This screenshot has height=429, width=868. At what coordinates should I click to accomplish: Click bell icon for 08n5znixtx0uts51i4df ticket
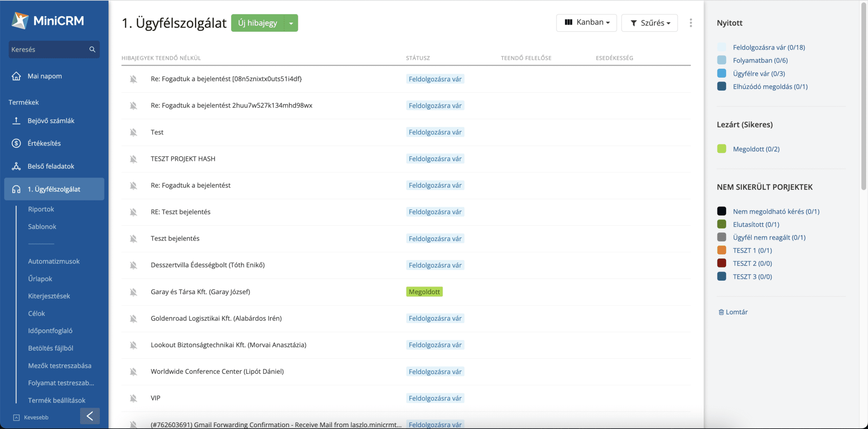133,79
